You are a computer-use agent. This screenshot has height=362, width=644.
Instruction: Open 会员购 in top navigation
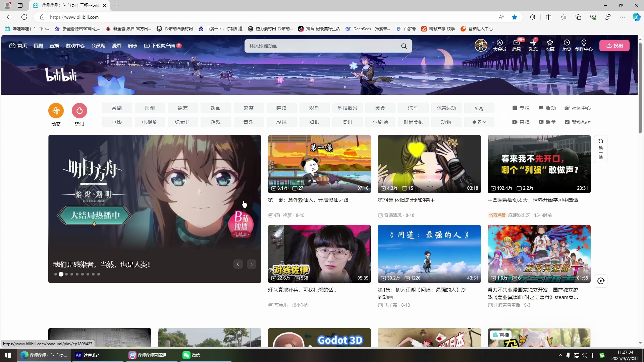(x=98, y=46)
